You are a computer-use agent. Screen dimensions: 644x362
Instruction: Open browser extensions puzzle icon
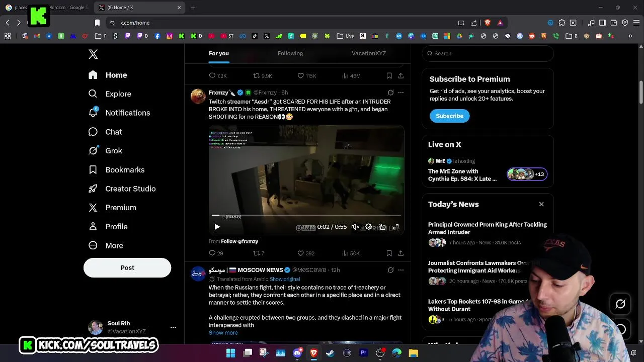pyautogui.click(x=562, y=23)
